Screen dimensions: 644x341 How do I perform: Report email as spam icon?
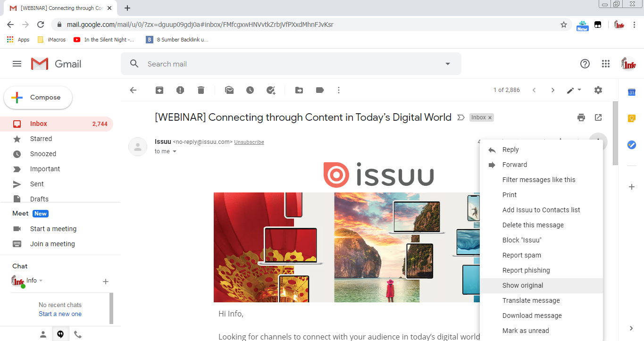click(180, 90)
